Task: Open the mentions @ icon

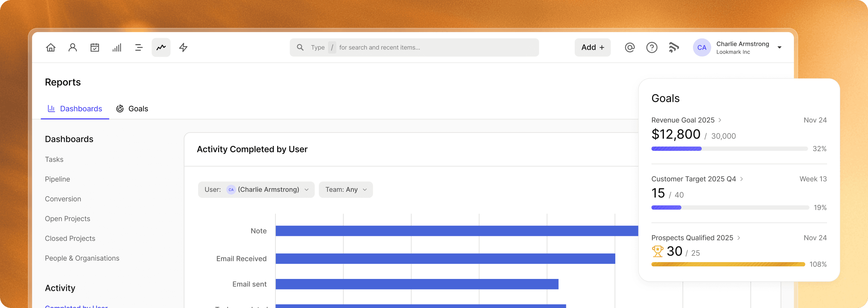Action: tap(630, 47)
